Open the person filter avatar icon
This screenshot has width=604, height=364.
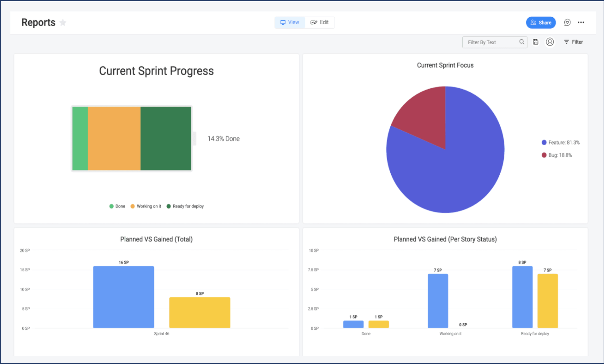550,42
